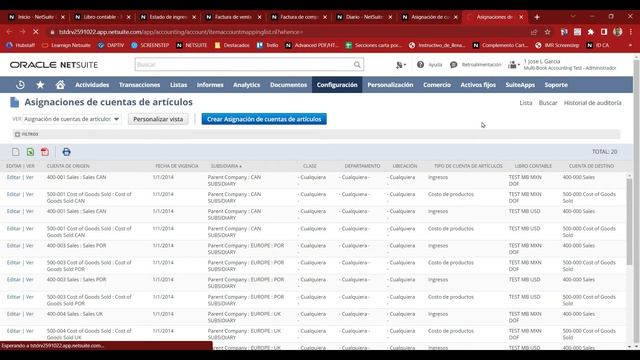Open the Chrome profile avatar

pyautogui.click(x=618, y=32)
